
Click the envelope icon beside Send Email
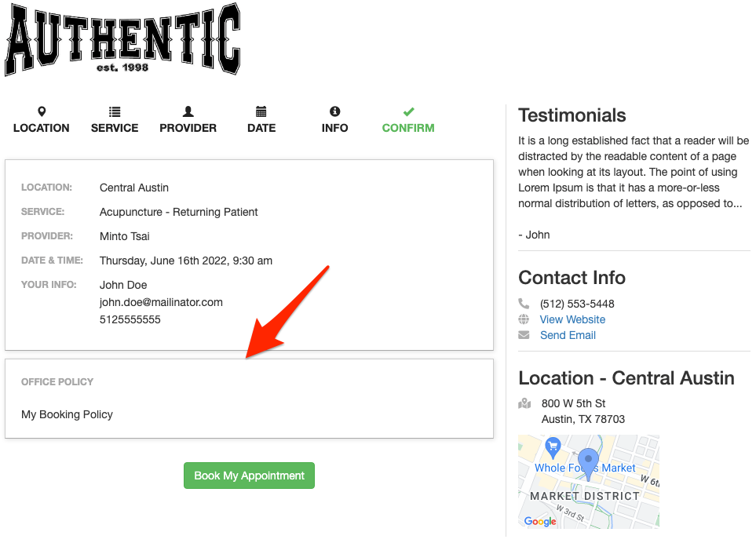[x=524, y=335]
